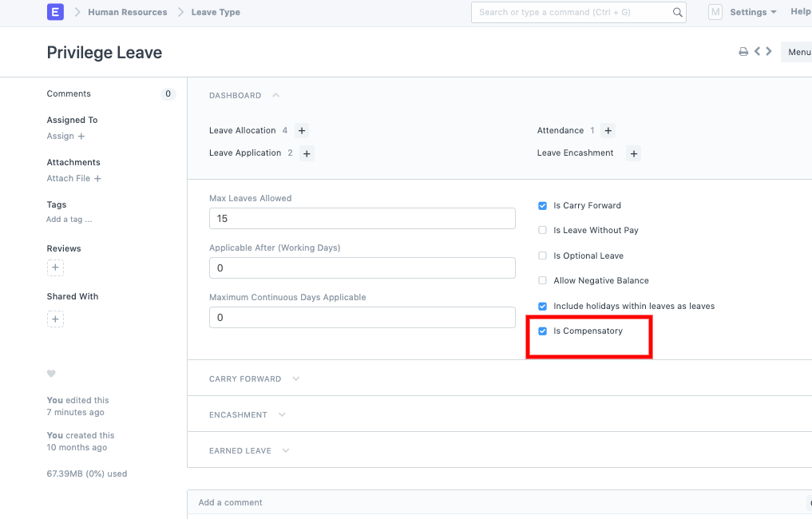Viewport: 812px width, 519px height.
Task: Add new Leave Encashment plus icon
Action: point(634,153)
